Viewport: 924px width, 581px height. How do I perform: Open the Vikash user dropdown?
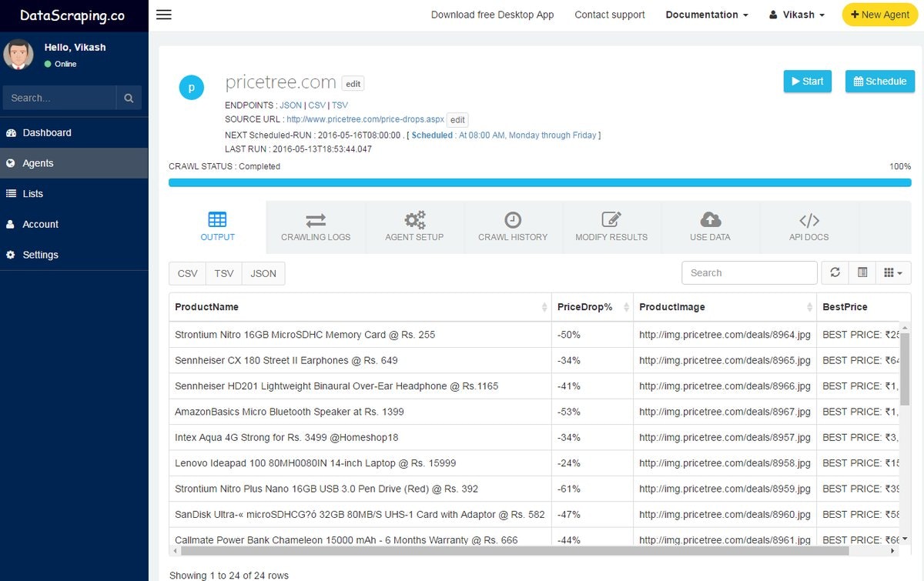click(x=797, y=15)
